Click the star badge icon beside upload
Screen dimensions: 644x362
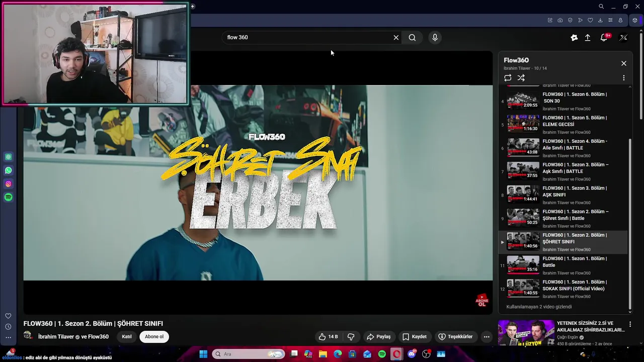pos(574,37)
